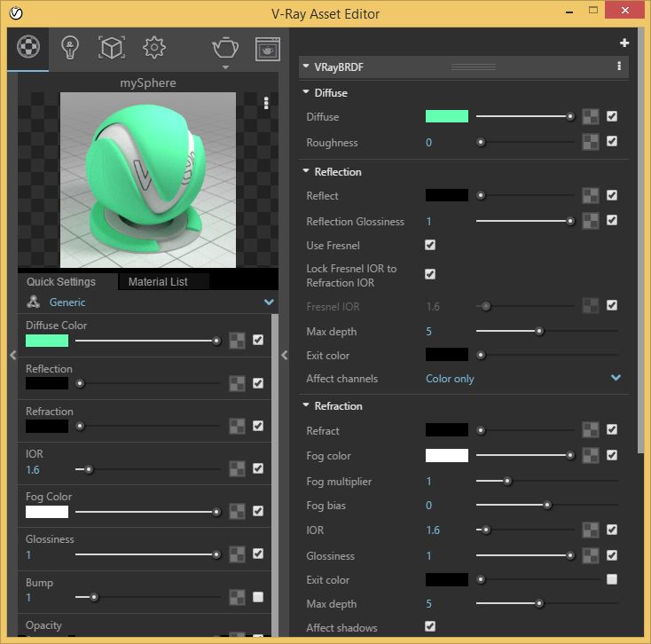Image resolution: width=651 pixels, height=644 pixels.
Task: Click the Roughness texture map slot icon
Action: (x=591, y=142)
